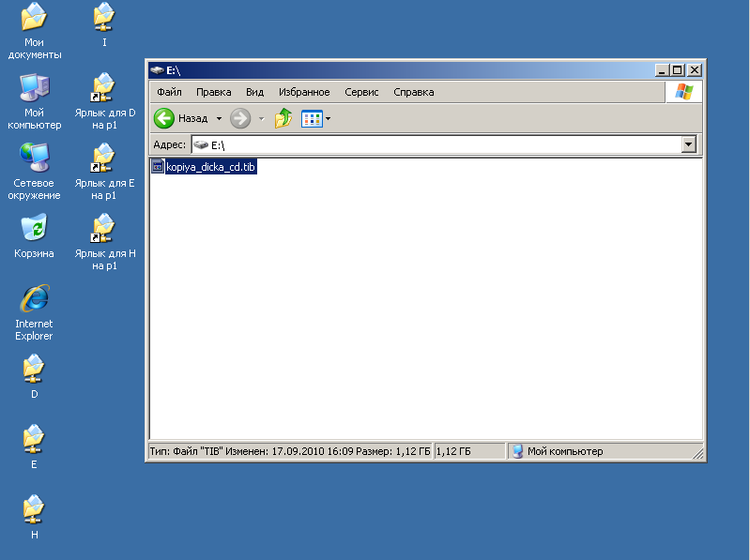Expand the Views button dropdown arrow
750x560 pixels.
click(329, 119)
